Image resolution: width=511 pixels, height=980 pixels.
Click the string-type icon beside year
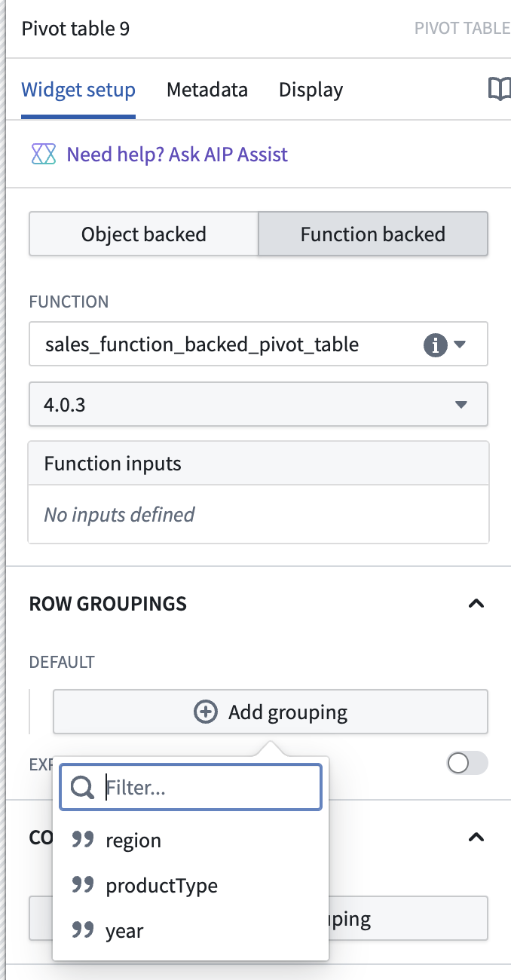(82, 930)
